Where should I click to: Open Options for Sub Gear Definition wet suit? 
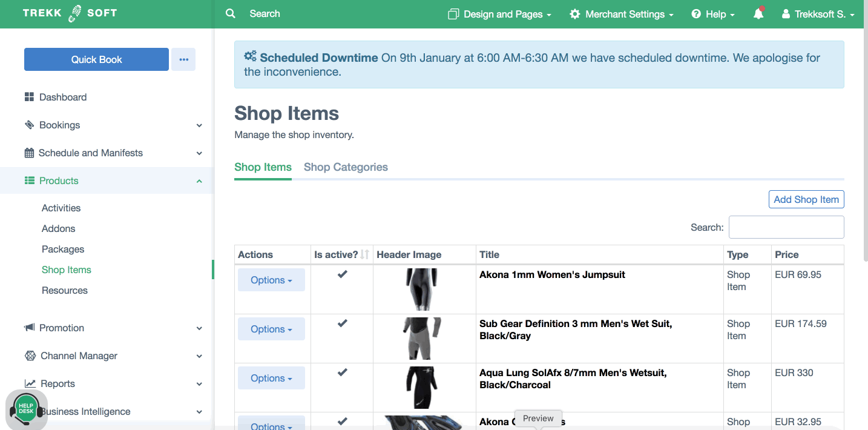pos(271,329)
